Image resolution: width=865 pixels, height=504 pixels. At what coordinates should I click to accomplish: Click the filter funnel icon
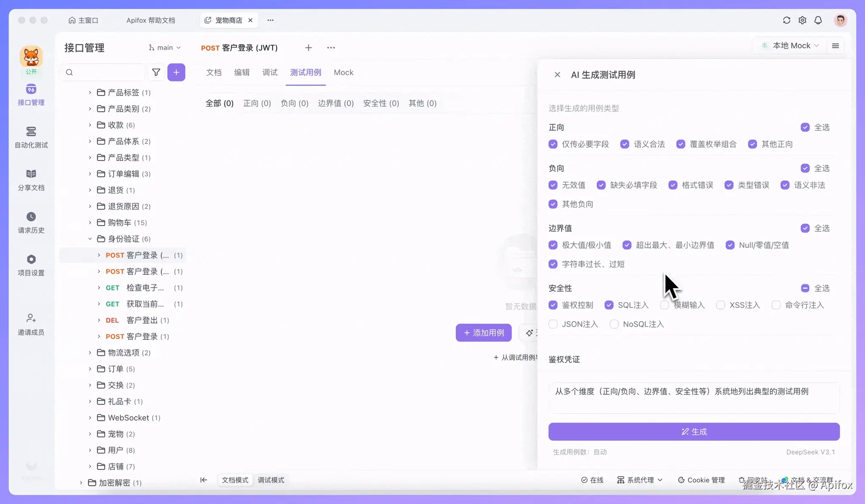[156, 73]
